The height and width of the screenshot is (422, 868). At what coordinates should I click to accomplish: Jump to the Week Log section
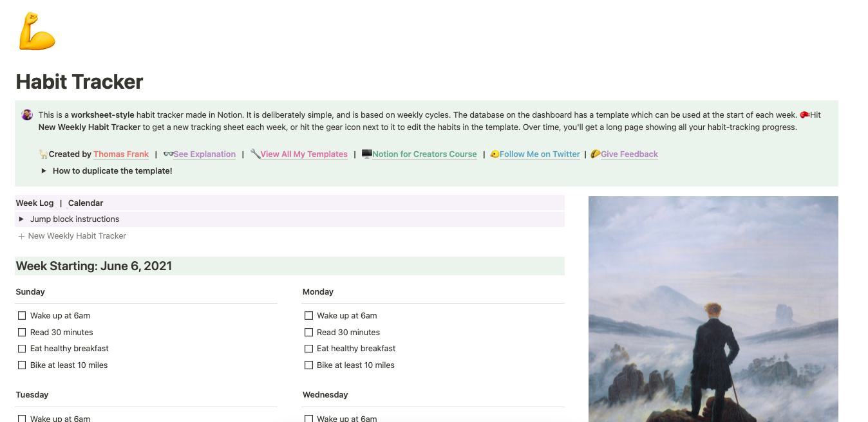(35, 203)
